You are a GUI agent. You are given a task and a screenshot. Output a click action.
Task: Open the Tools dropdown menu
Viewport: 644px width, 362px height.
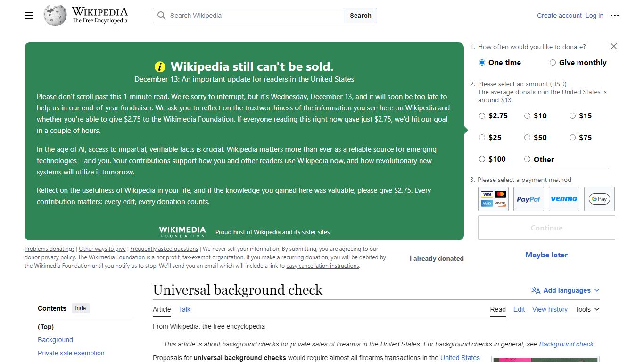(587, 309)
